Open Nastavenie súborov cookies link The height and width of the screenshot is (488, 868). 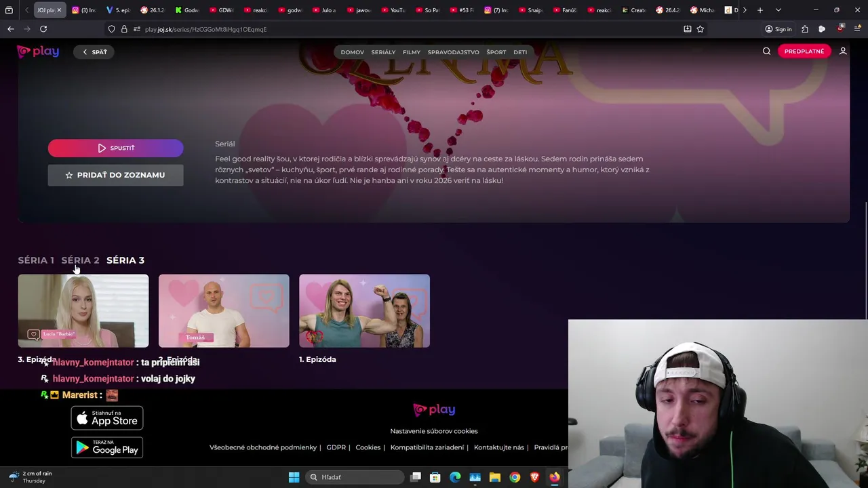(x=434, y=431)
